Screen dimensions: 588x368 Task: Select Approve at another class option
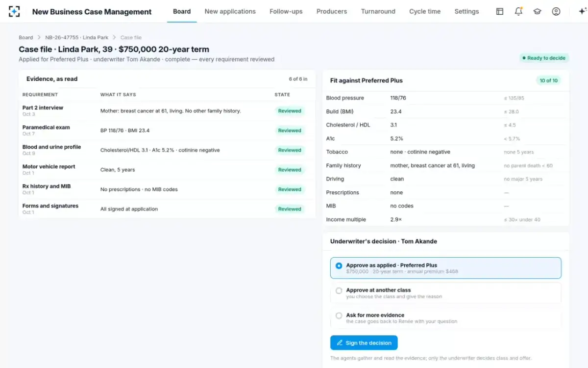[x=446, y=293]
